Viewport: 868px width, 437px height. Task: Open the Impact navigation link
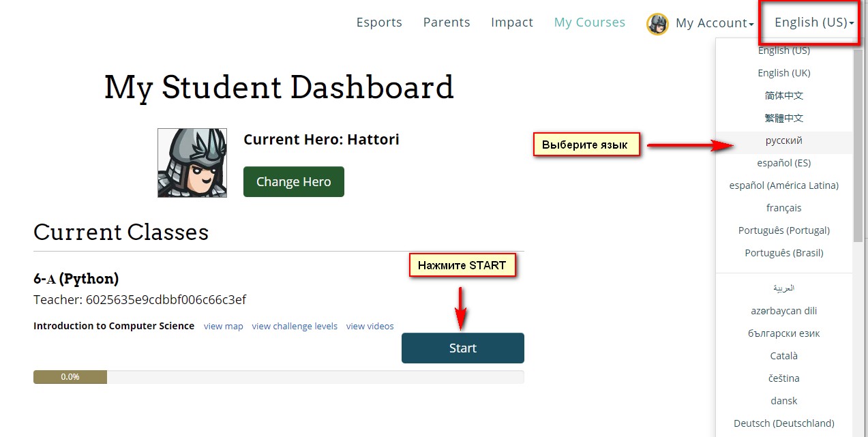pos(512,22)
